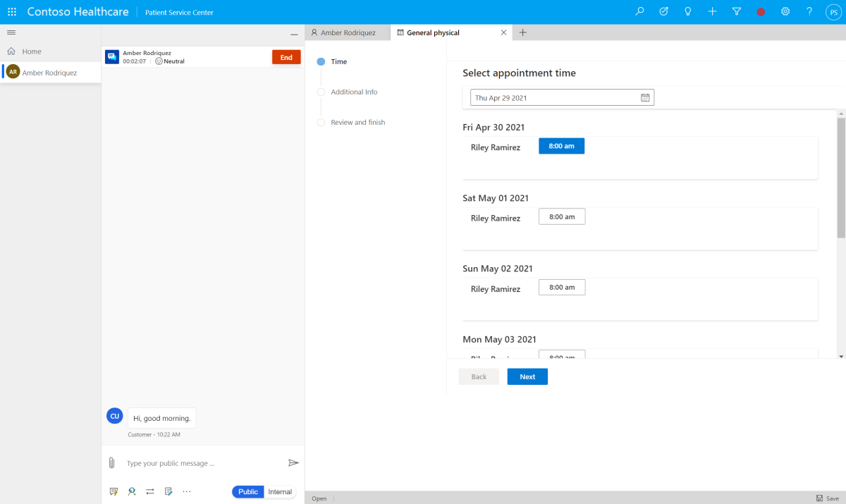Click the plus new record icon in header
This screenshot has width=846, height=504.
[713, 12]
